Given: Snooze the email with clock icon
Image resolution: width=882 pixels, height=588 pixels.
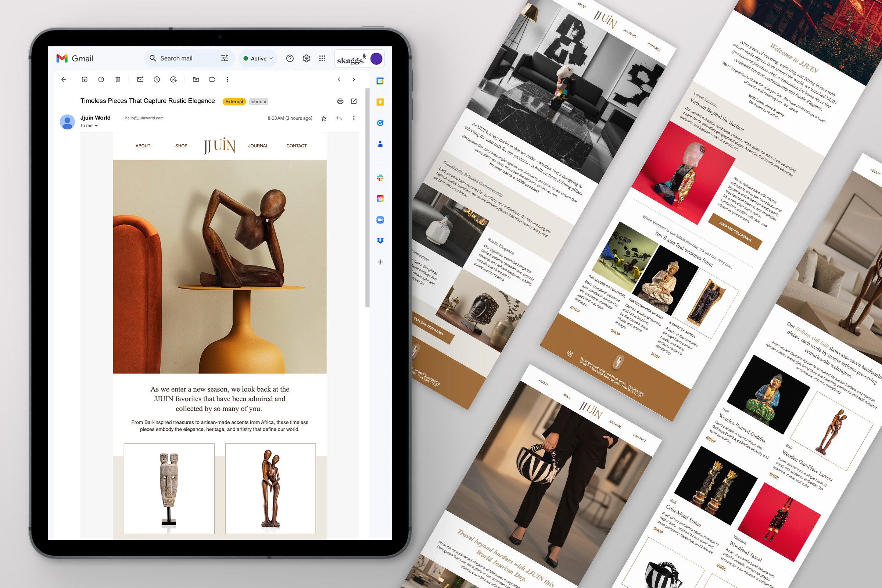Looking at the screenshot, I should coord(157,79).
